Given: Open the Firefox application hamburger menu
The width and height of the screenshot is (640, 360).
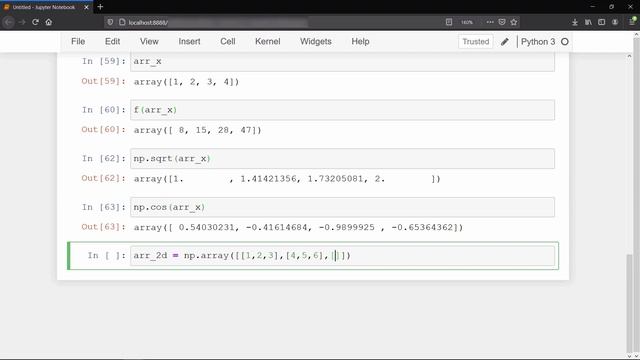Looking at the screenshot, I should (632, 22).
